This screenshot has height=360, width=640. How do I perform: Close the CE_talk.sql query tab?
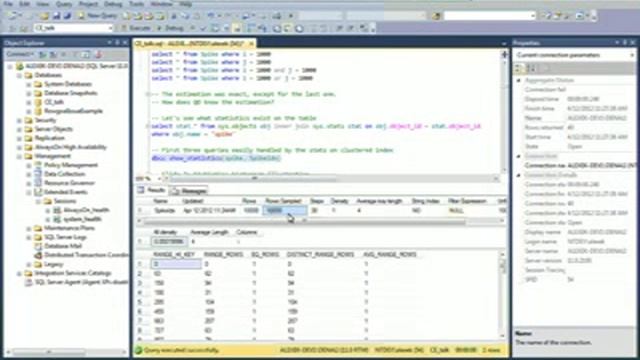(251, 43)
